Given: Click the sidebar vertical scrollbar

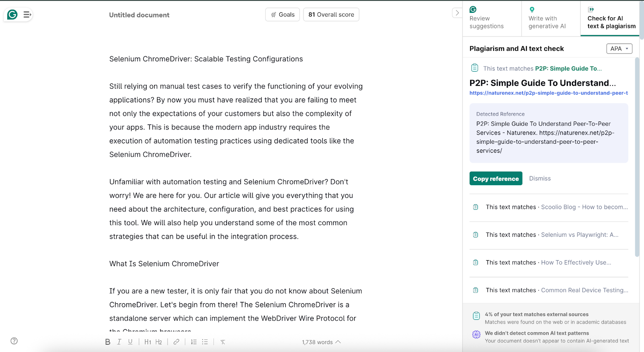Looking at the screenshot, I should pyautogui.click(x=637, y=157).
